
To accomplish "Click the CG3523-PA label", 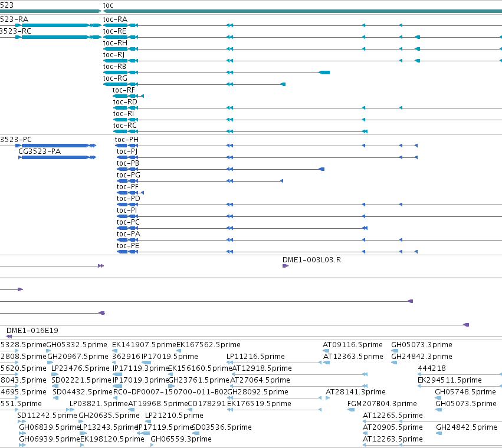I will click(x=40, y=151).
